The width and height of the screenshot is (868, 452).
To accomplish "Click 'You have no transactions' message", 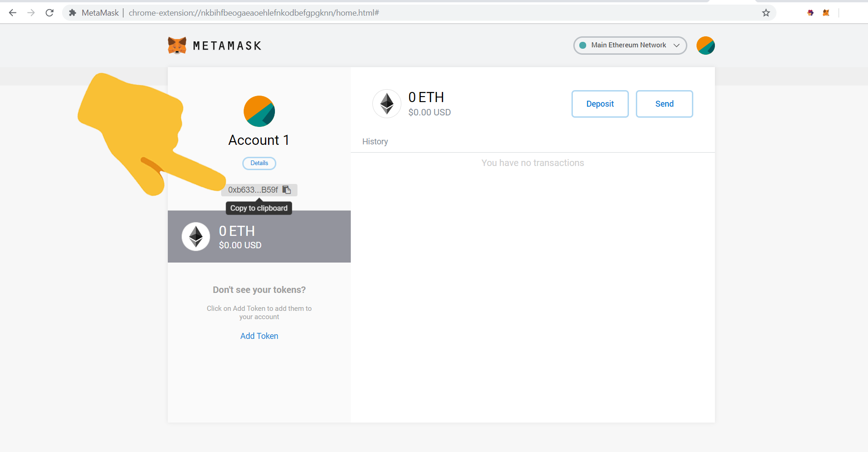I will click(533, 163).
